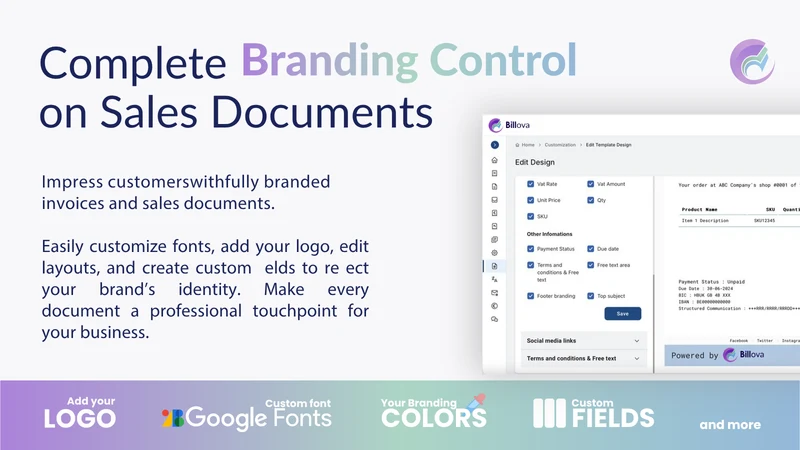Toggle the Top subject checkbox
The image size is (800, 450).
tap(590, 296)
